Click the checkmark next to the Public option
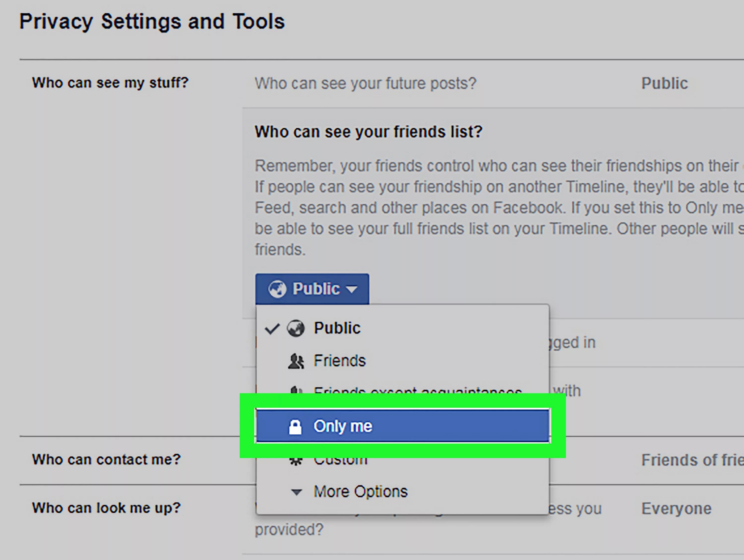The height and width of the screenshot is (560, 744). click(x=272, y=329)
